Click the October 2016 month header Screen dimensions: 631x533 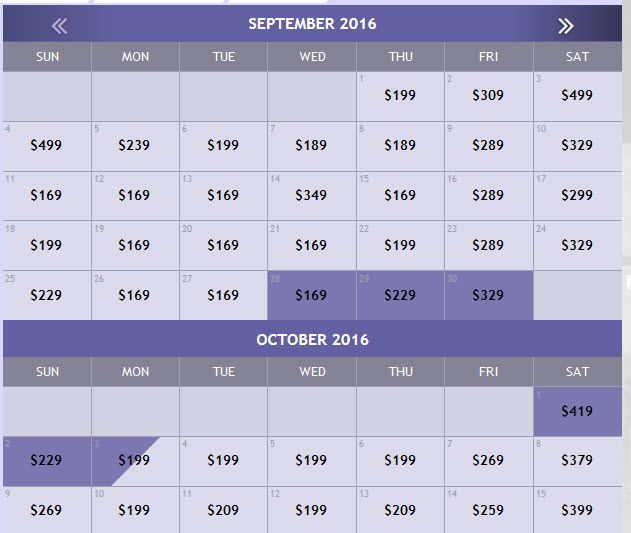[x=312, y=340]
